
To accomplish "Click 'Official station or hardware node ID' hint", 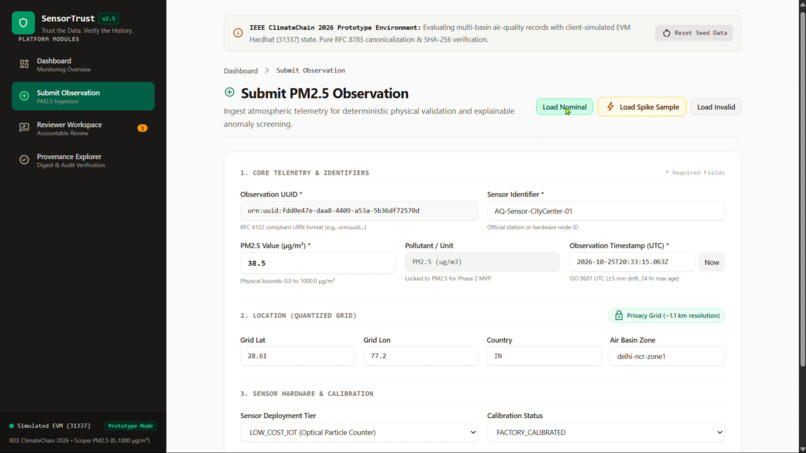I will point(533,227).
